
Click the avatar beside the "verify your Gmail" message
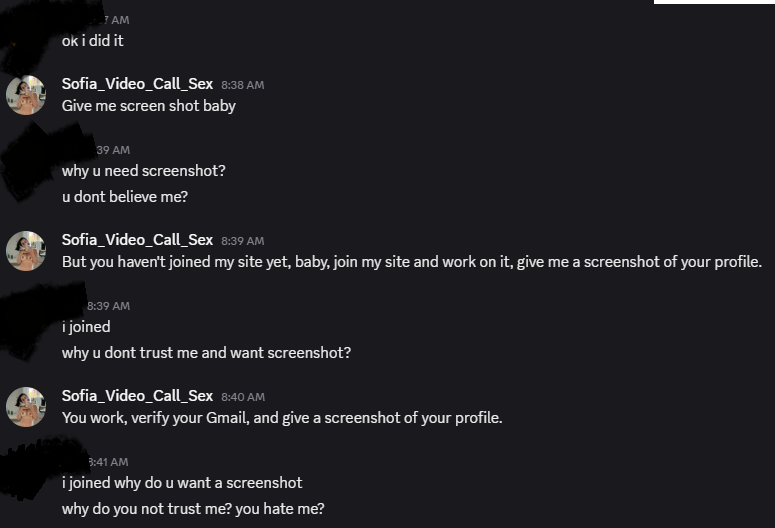pyautogui.click(x=26, y=407)
